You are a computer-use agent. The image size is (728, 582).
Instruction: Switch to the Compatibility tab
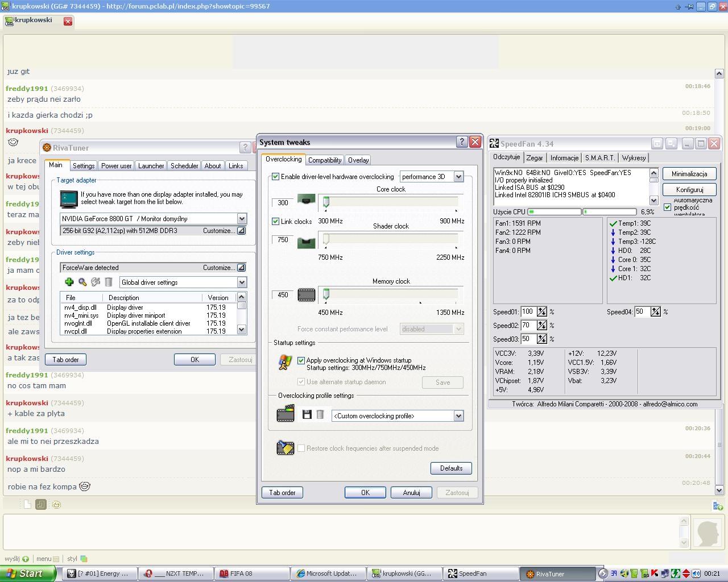325,160
